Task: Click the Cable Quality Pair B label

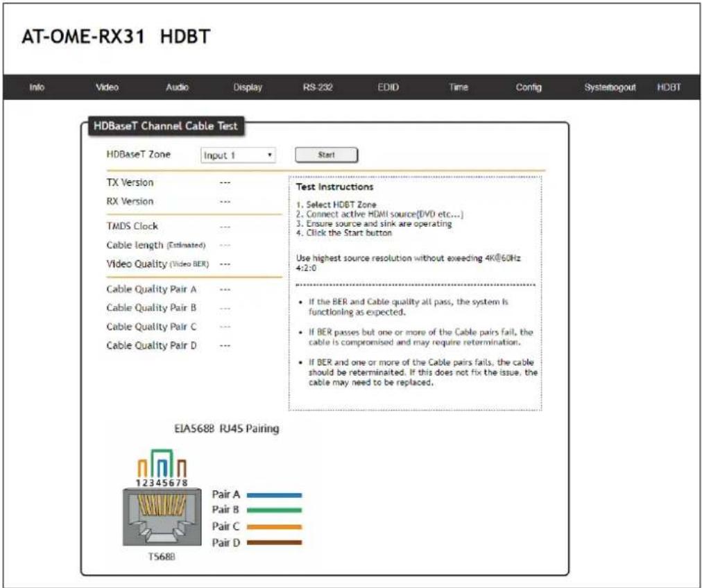Action: click(x=151, y=308)
